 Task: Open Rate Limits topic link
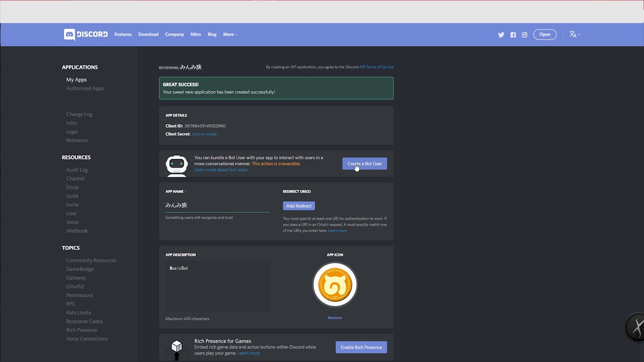[x=78, y=313]
